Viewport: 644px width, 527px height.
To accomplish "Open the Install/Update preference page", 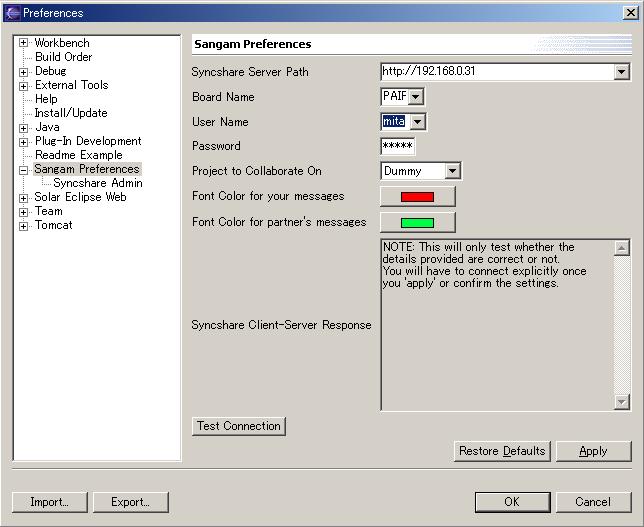I will (x=70, y=114).
